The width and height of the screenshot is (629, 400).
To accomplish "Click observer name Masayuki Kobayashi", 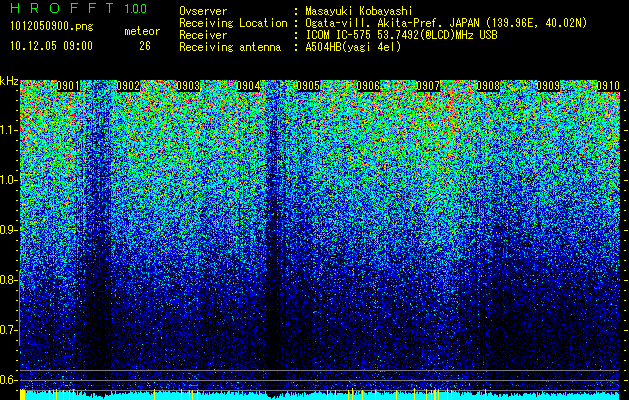I will [359, 11].
